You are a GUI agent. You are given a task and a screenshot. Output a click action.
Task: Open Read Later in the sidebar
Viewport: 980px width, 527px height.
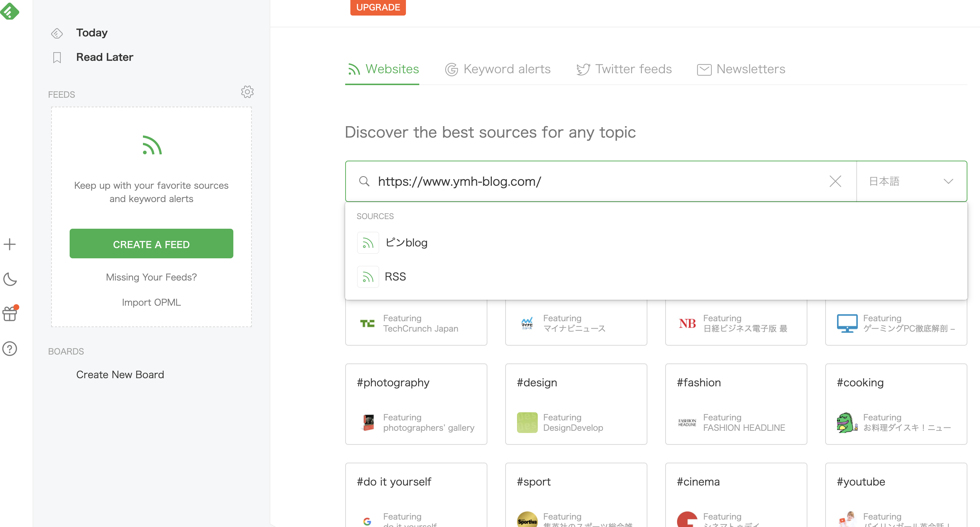point(104,57)
